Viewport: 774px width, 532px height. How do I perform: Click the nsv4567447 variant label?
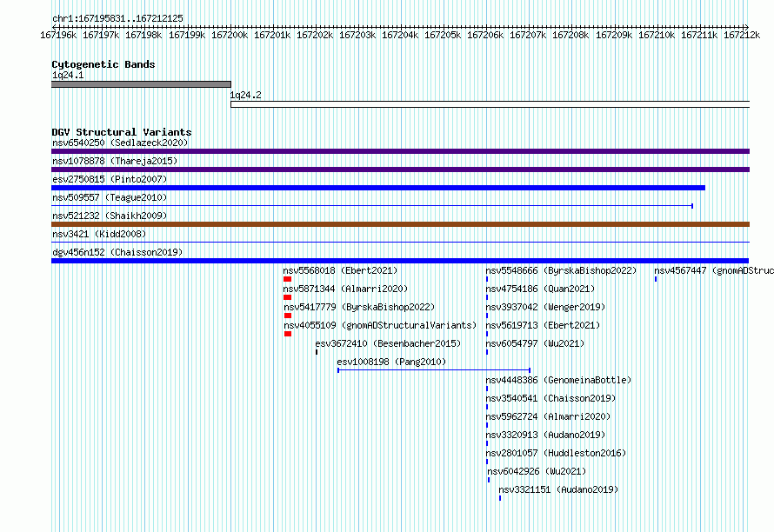tap(714, 270)
